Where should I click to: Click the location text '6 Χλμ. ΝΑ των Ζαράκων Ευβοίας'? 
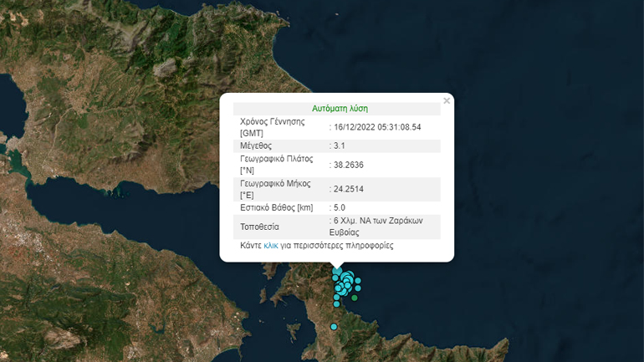(376, 227)
